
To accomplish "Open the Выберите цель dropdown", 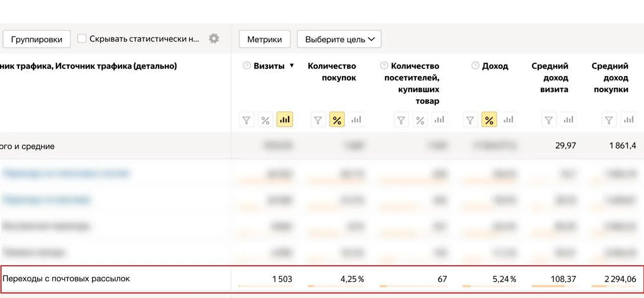I will coord(339,39).
